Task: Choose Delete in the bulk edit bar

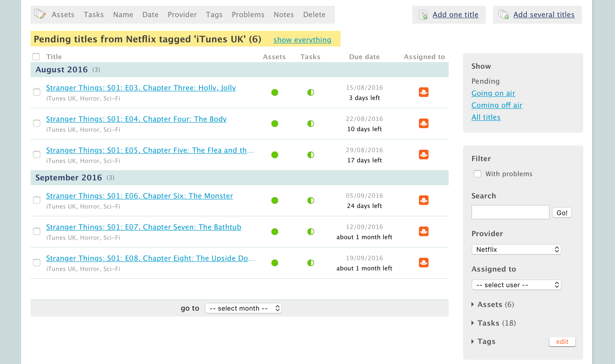Action: [x=314, y=14]
